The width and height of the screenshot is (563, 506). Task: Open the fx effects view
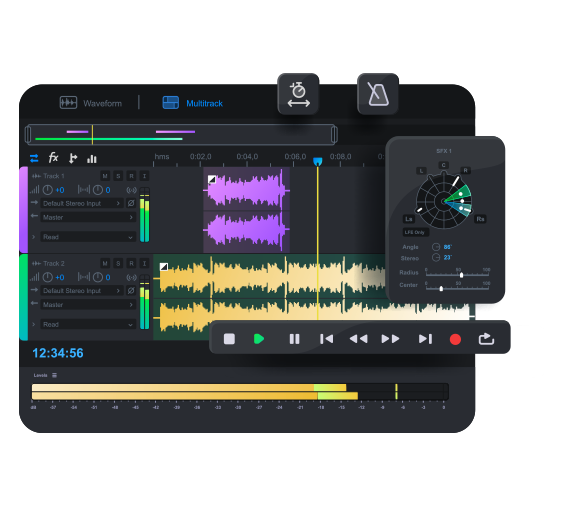53,157
